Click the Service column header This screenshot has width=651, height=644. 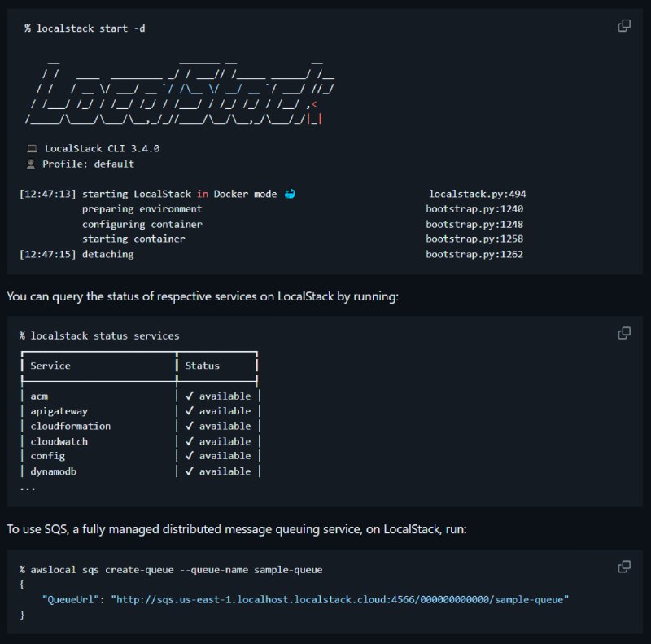(50, 366)
